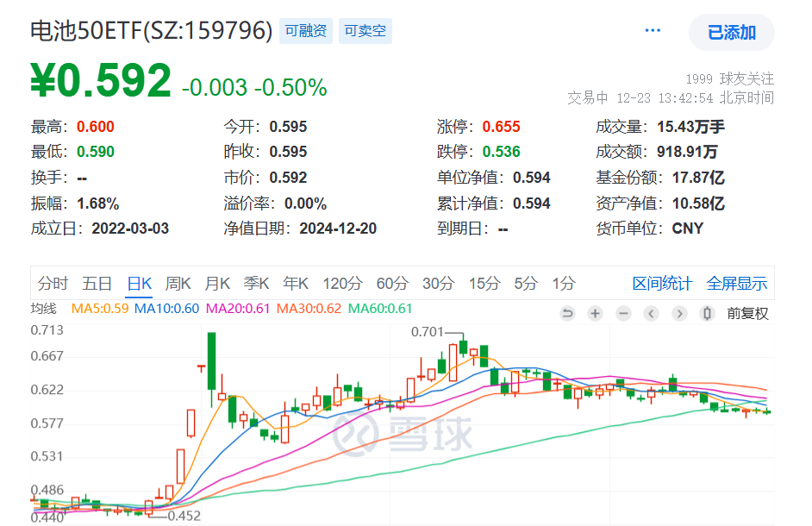Reset the chart view using undo arrow icon
812x526 pixels.
tap(566, 314)
